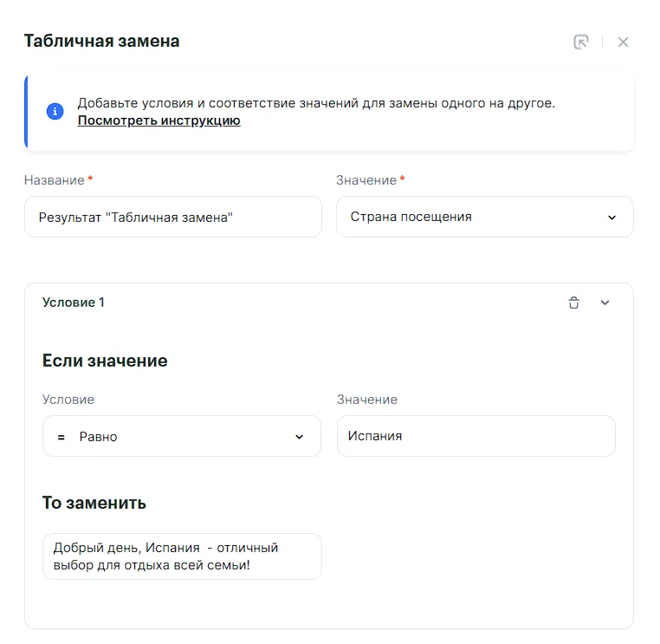Click the info banner description text
This screenshot has height=644, width=660.
point(316,103)
